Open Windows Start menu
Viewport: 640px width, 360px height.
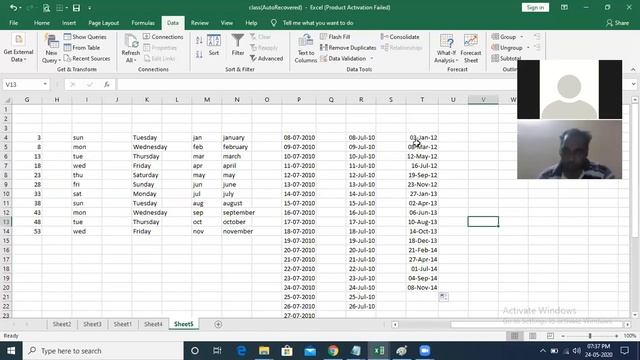[11, 351]
